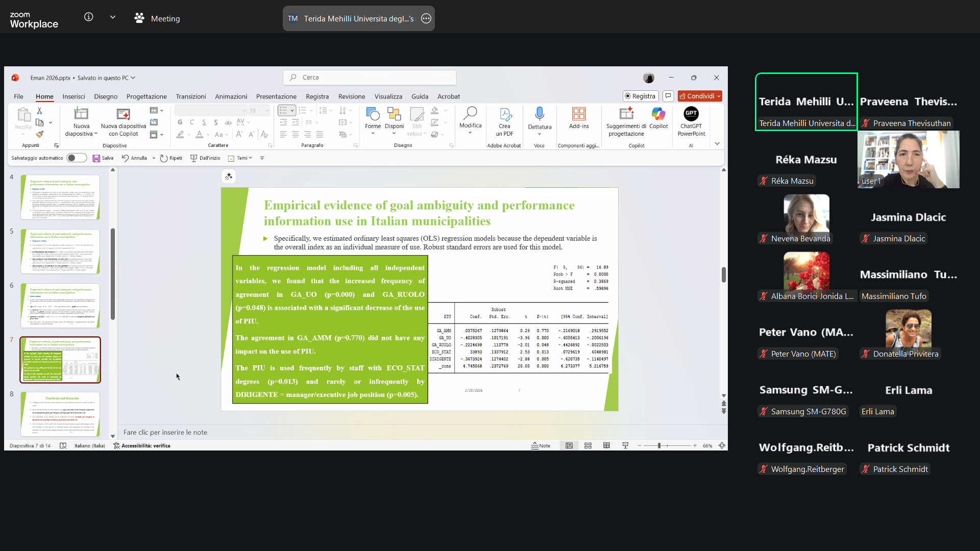Click the Registra button
This screenshot has height=551, width=980.
coord(640,96)
